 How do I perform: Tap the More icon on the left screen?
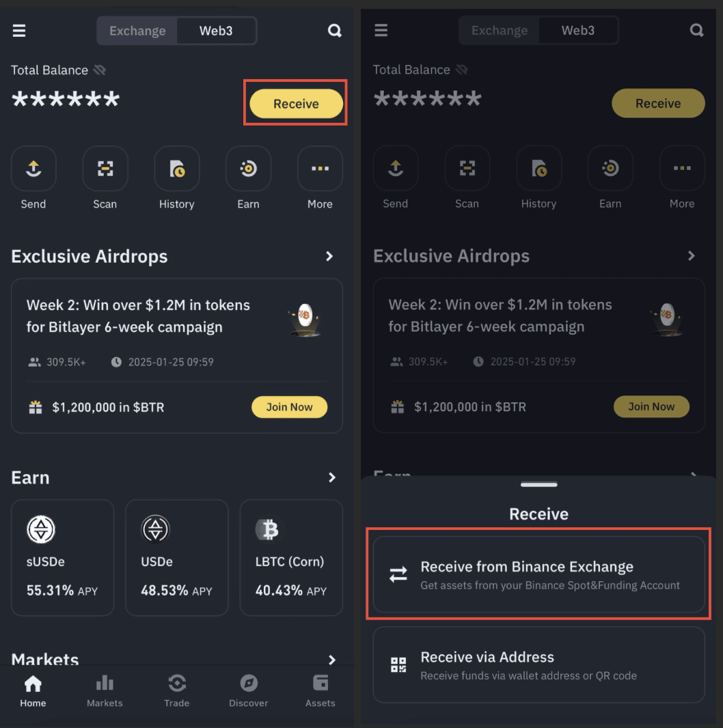(320, 169)
